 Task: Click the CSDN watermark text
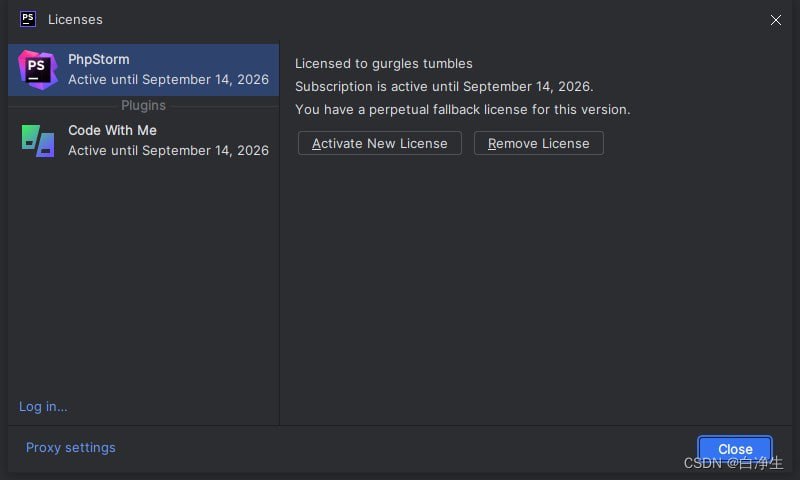click(733, 463)
